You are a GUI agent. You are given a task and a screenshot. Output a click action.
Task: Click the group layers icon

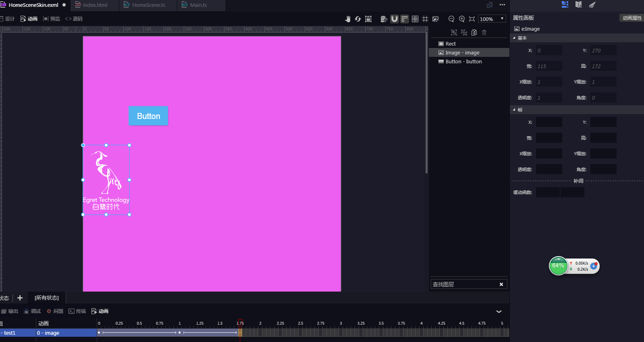pos(454,32)
